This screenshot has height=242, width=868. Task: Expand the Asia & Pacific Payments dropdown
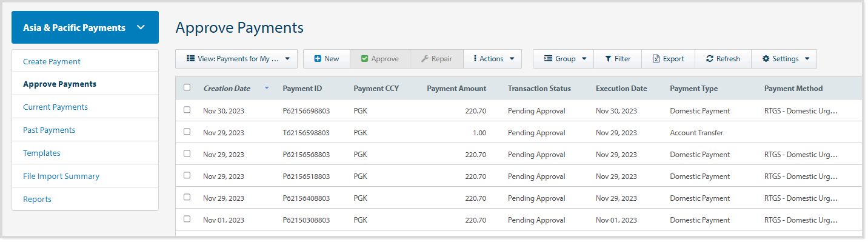(85, 27)
